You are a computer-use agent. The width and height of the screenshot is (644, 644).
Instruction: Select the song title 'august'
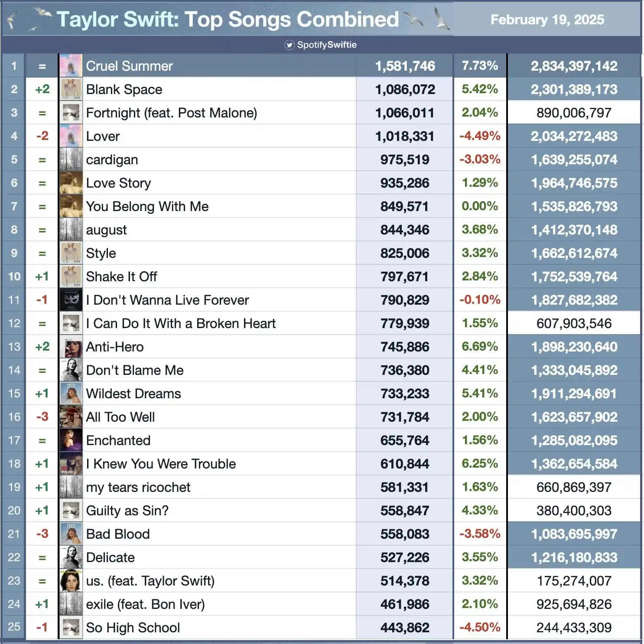pyautogui.click(x=106, y=230)
